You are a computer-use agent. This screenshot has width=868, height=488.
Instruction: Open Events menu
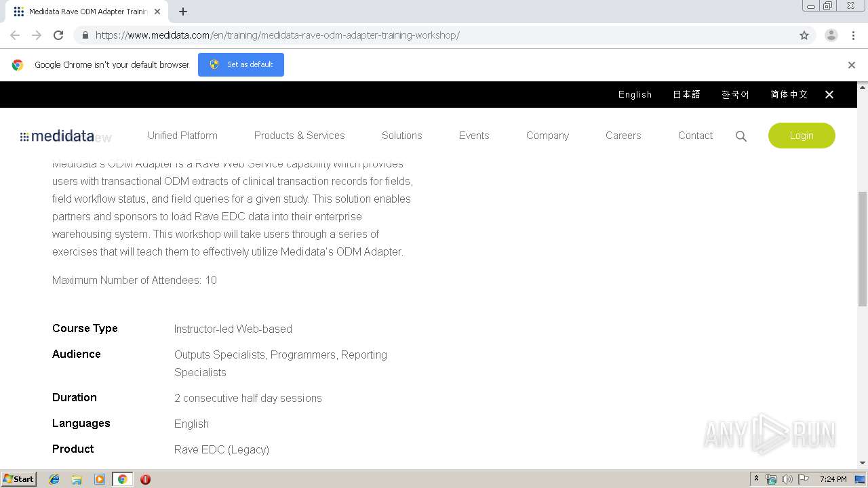(x=474, y=136)
